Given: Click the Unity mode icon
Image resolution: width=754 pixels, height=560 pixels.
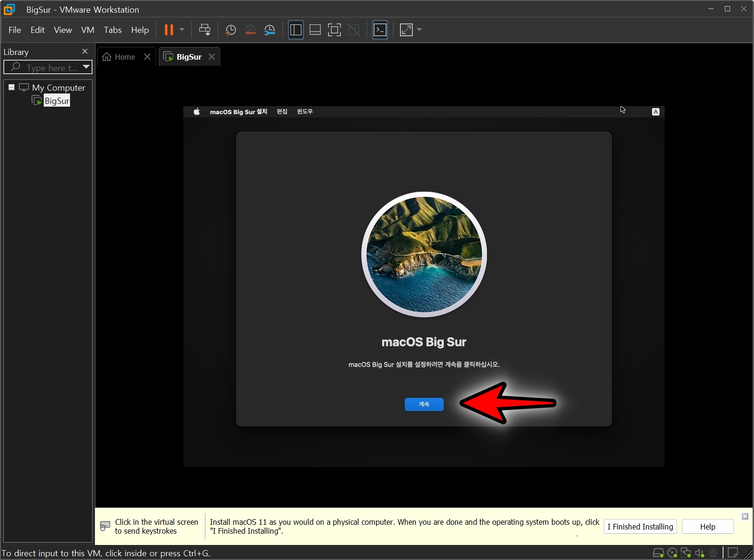Looking at the screenshot, I should [x=353, y=30].
